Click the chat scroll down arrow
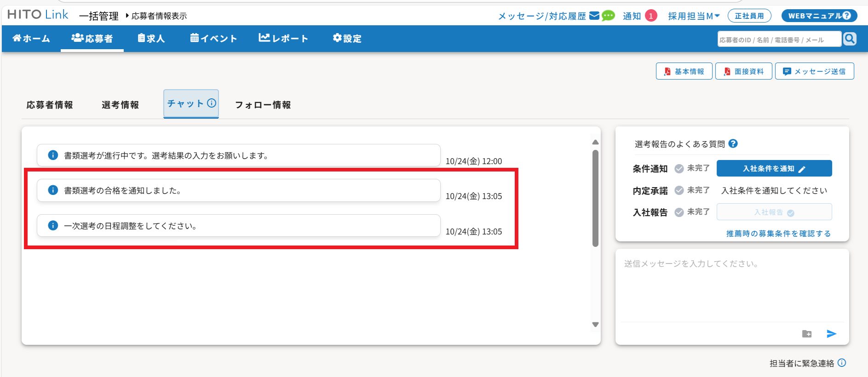This screenshot has width=868, height=377. (595, 325)
